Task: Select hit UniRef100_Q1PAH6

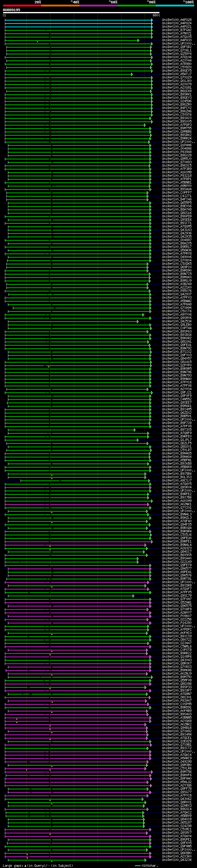Action: [x=177, y=145]
